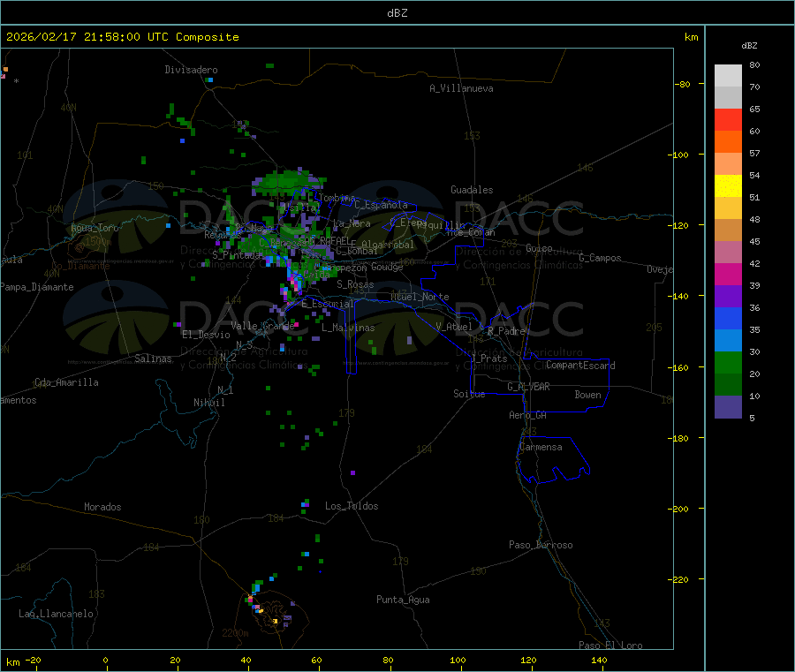795x672 pixels.
Task: Click the large green echo north of Tombina
Action: pos(288,183)
